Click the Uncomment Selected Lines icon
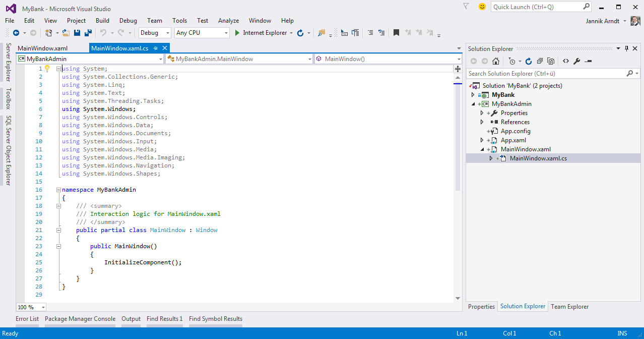Viewport: 644px width, 339px height. pos(381,33)
